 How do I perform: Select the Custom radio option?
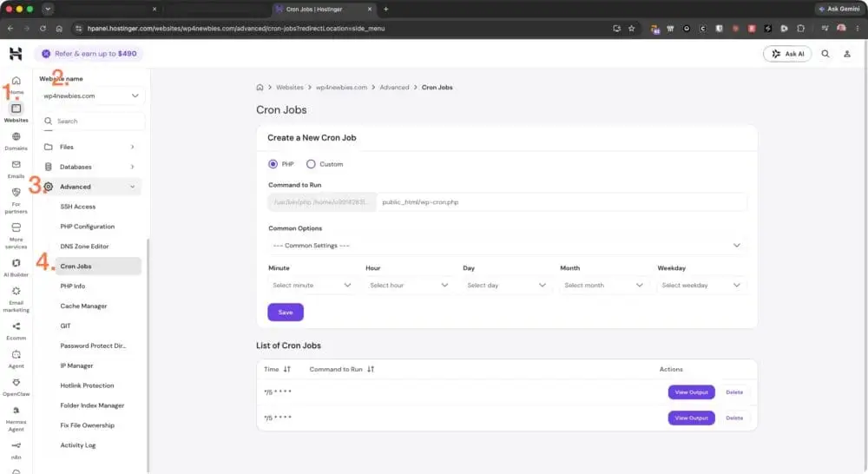point(311,164)
